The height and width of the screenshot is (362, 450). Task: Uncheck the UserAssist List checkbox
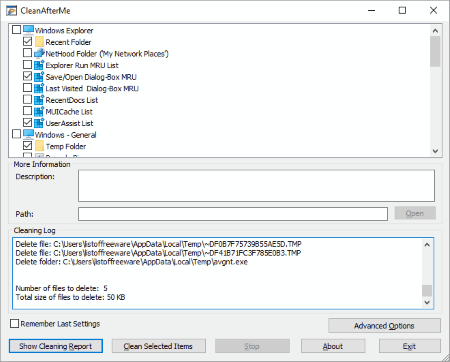(x=28, y=122)
